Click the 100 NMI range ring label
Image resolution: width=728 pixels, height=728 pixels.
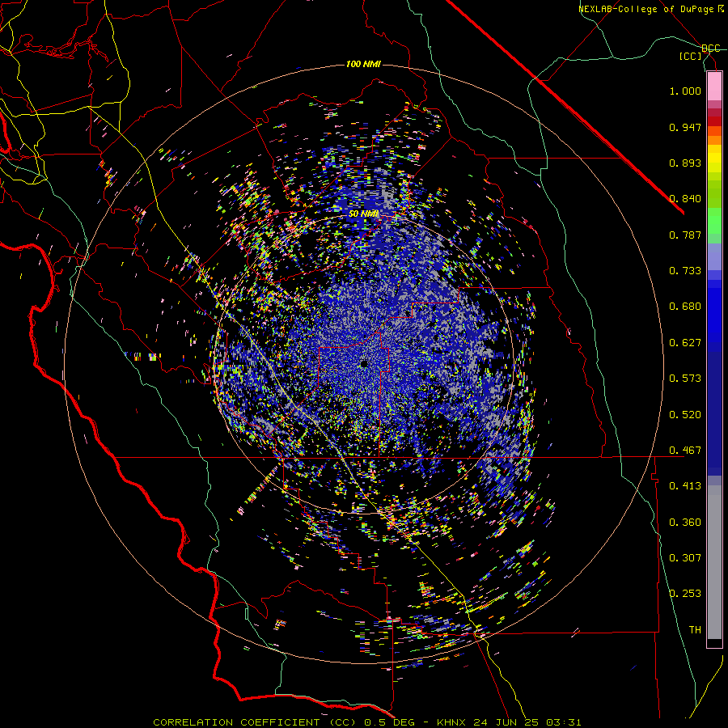tap(363, 64)
